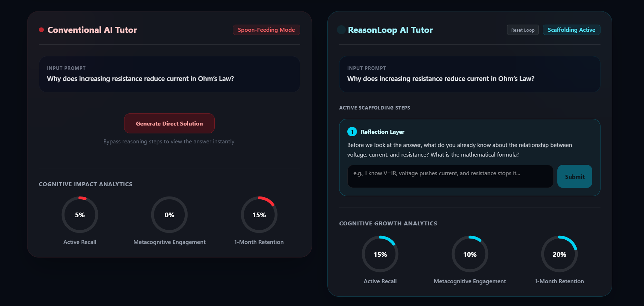Click the Spoon-Feeding Mode badge
Image resolution: width=644 pixels, height=306 pixels.
pos(266,30)
